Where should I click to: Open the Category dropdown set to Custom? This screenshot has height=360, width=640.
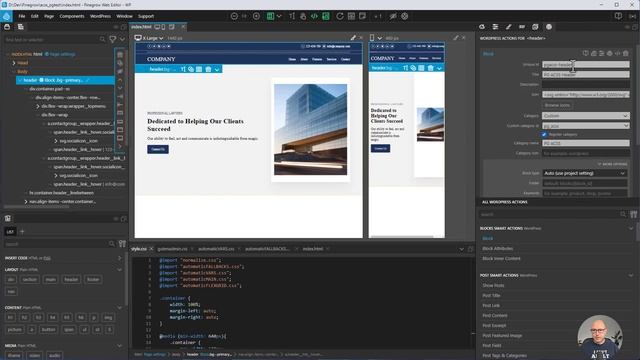pos(585,116)
